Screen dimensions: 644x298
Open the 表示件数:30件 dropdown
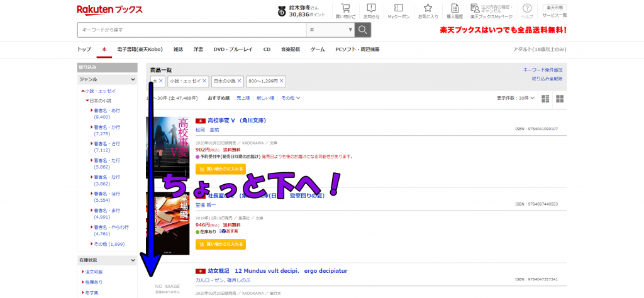(x=516, y=98)
